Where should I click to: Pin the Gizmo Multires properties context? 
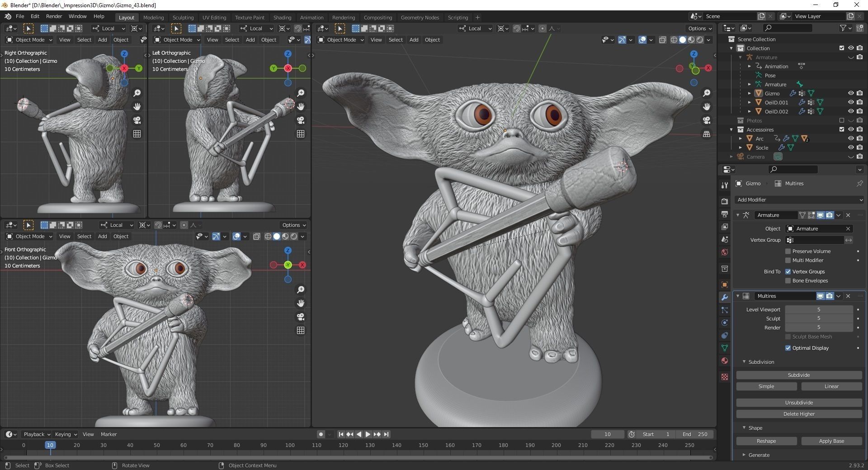pos(859,183)
